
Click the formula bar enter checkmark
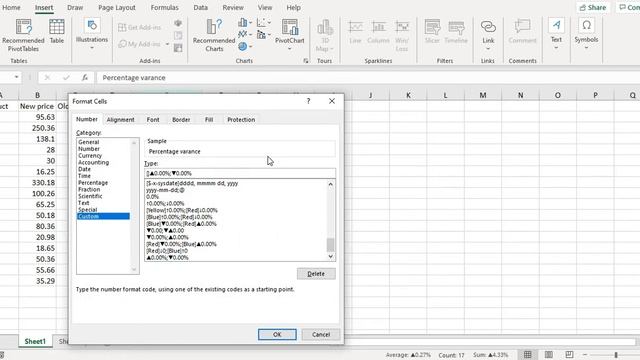click(66, 78)
